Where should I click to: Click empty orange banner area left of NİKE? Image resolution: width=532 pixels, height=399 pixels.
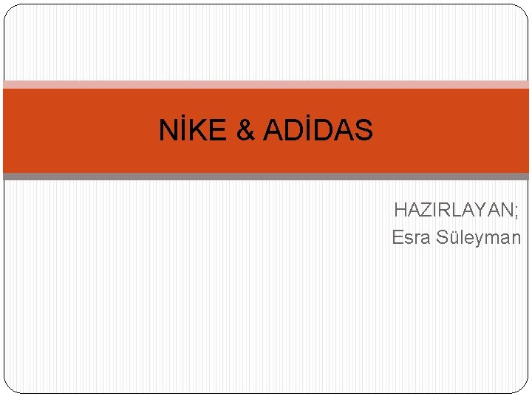(x=81, y=131)
